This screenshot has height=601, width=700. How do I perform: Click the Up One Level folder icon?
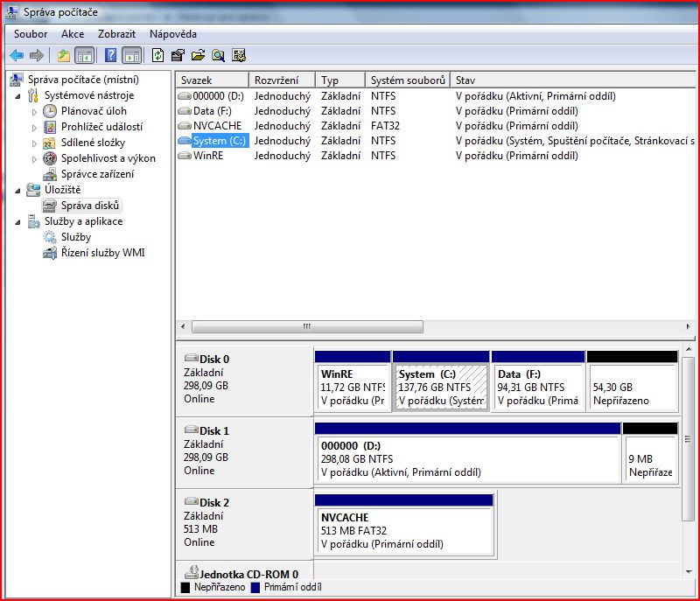click(64, 56)
